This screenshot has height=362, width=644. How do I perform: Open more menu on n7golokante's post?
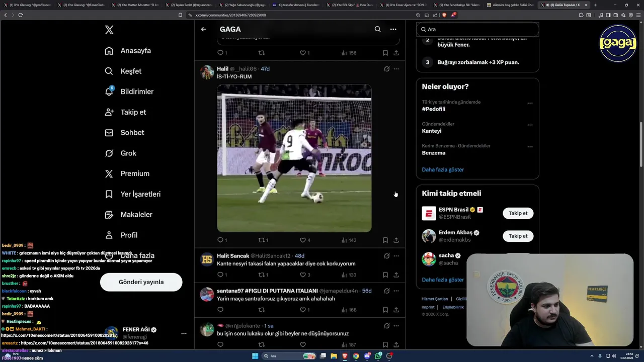(x=396, y=326)
